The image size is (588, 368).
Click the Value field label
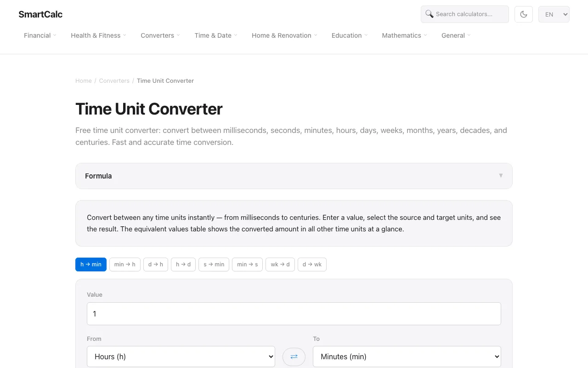tap(95, 294)
